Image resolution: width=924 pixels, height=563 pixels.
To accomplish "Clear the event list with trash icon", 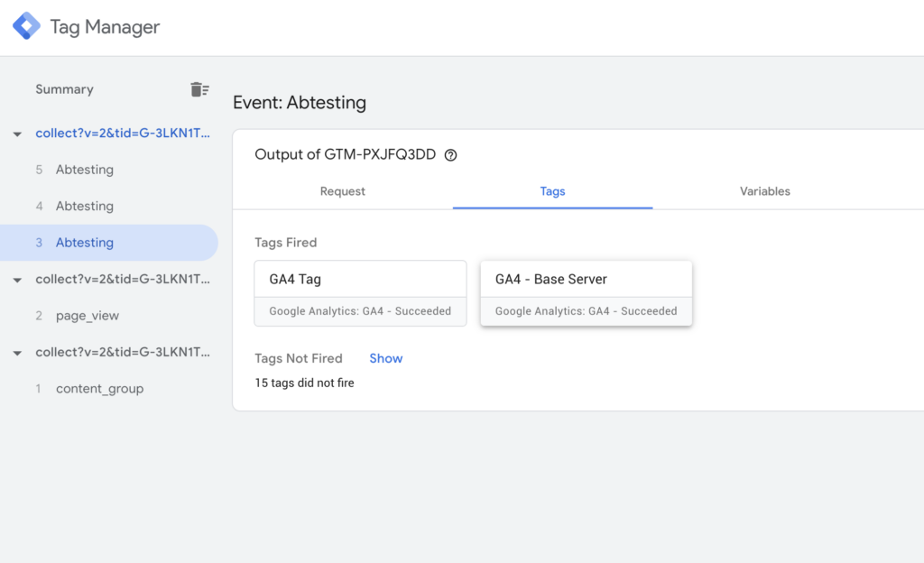I will [199, 89].
